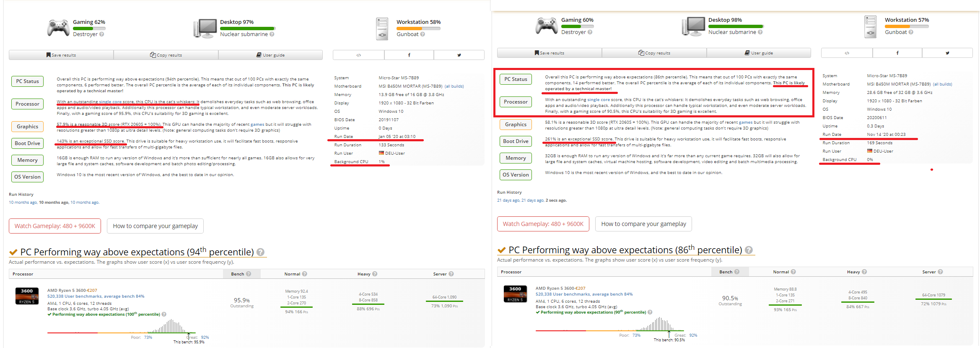Click '95.9%' bench value, left report

(242, 300)
